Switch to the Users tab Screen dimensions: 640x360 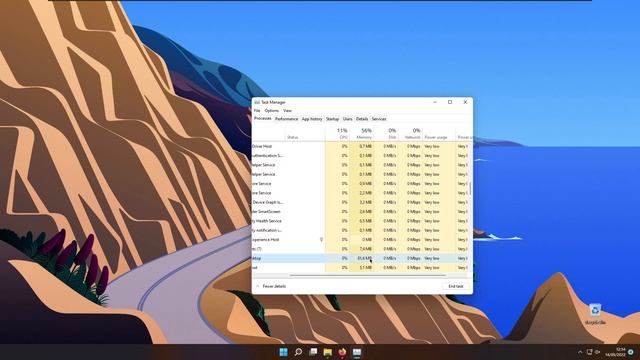347,119
